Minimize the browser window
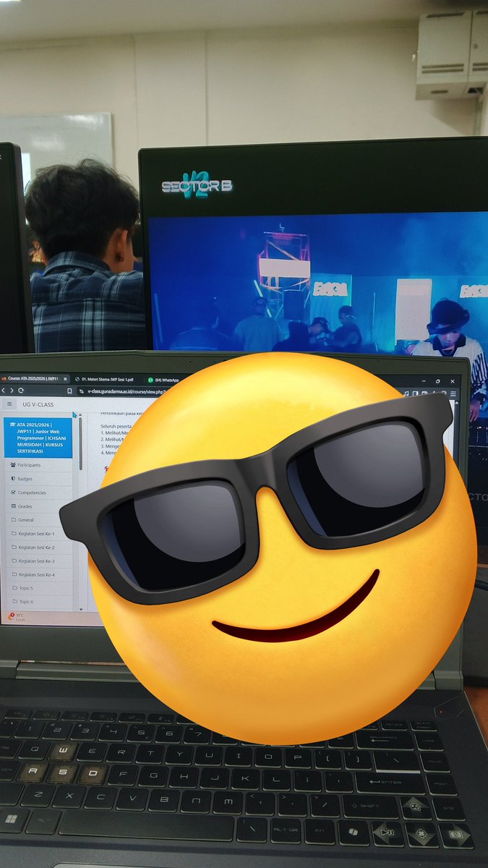 coord(424,381)
